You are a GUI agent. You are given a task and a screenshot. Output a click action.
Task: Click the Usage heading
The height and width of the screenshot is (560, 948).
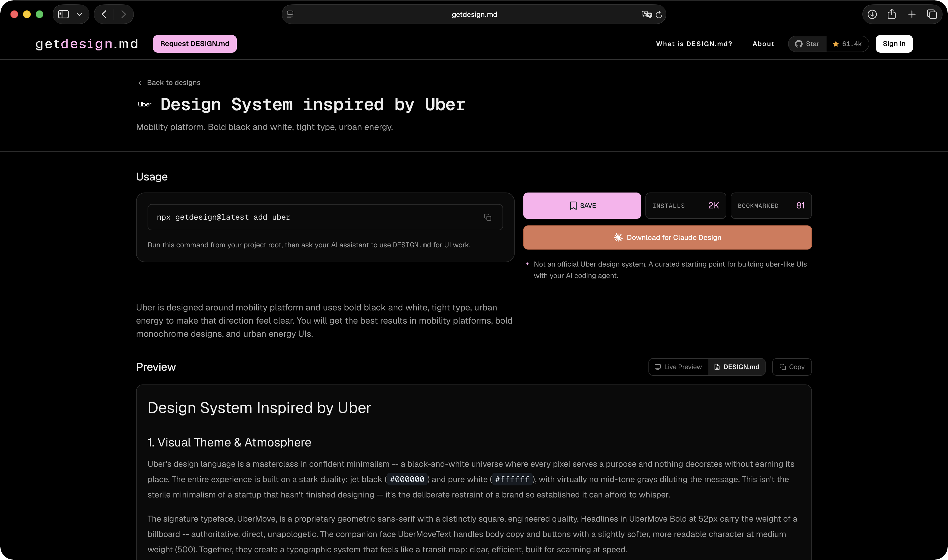click(152, 177)
